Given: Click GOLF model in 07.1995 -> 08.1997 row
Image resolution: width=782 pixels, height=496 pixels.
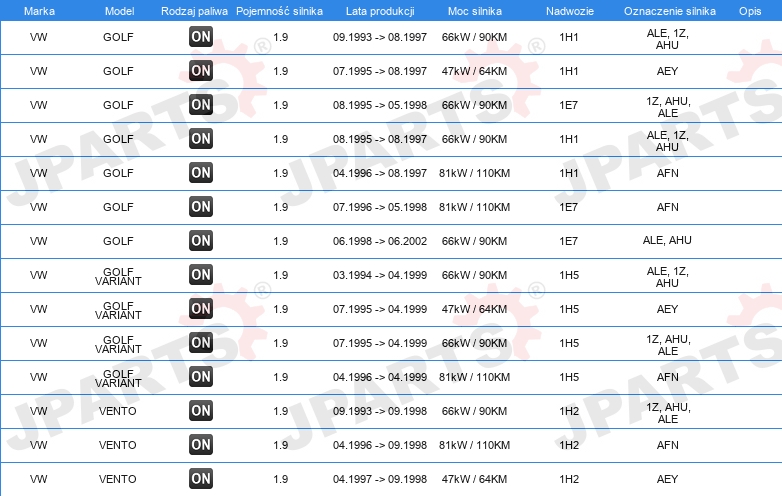Looking at the screenshot, I should click(x=118, y=71).
